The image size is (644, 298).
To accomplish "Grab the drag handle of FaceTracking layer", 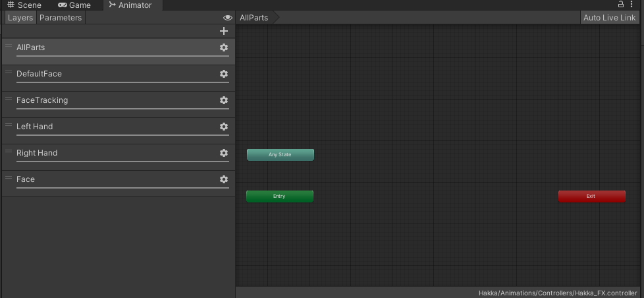I will (x=9, y=98).
